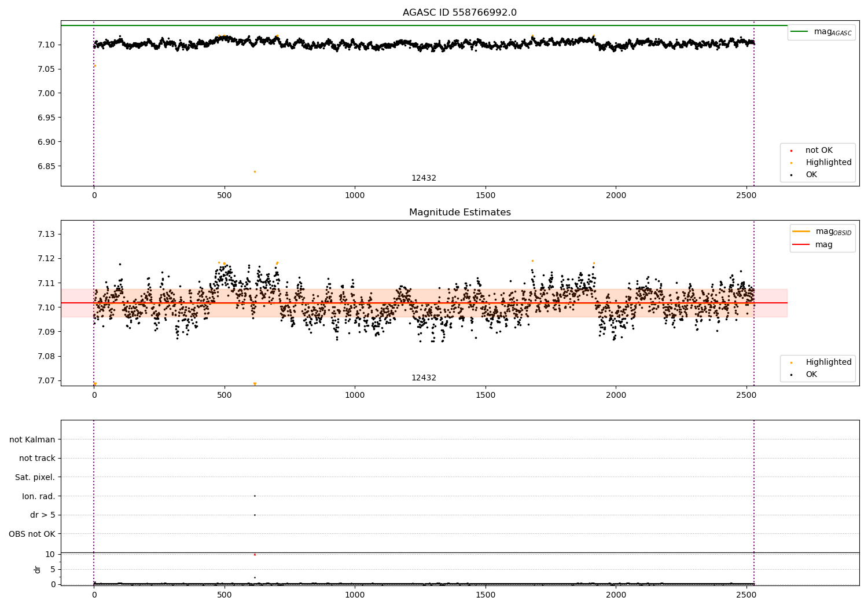Click the orange 'Highlighted' legend marker in top plot

(x=791, y=163)
